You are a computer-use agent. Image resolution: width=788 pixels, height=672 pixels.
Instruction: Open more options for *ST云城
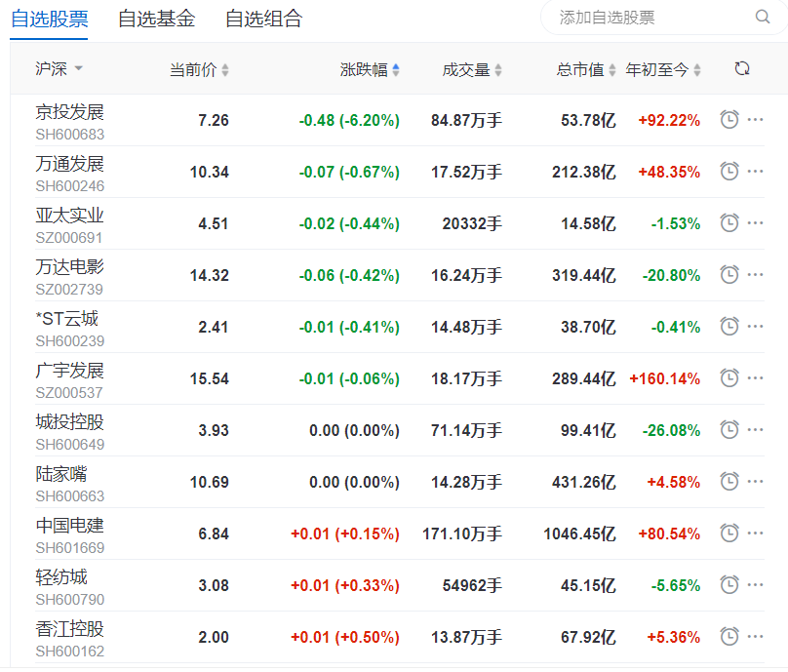coord(756,326)
